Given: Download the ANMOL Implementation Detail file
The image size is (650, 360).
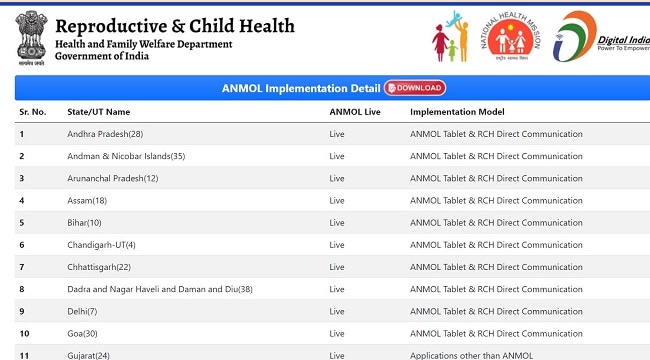Looking at the screenshot, I should 415,88.
